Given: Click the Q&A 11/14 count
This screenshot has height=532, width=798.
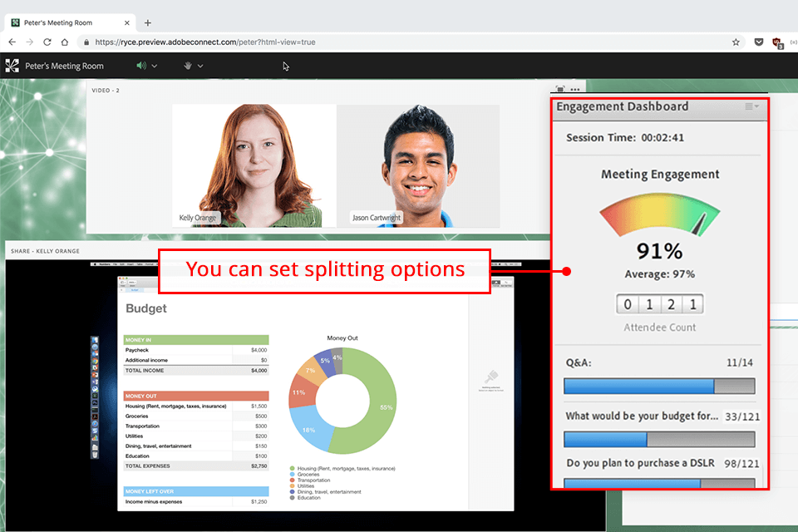Looking at the screenshot, I should [x=740, y=362].
